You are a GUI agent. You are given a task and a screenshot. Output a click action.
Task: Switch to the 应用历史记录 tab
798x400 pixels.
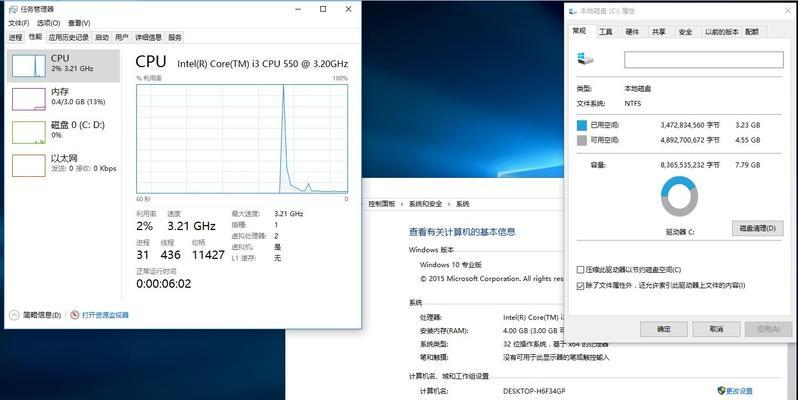tap(69, 37)
